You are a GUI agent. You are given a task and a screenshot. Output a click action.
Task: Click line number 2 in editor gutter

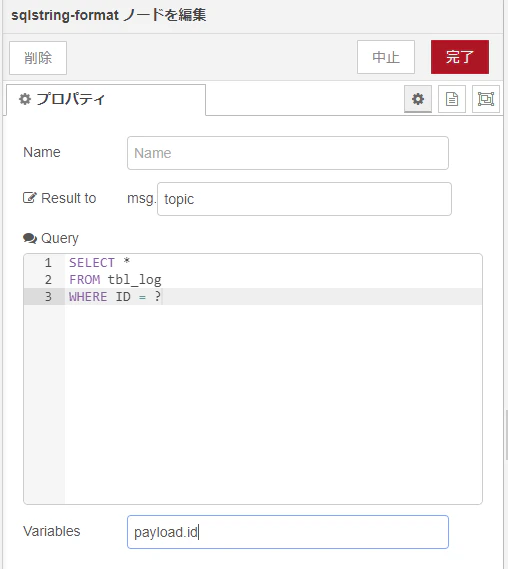[x=48, y=279]
